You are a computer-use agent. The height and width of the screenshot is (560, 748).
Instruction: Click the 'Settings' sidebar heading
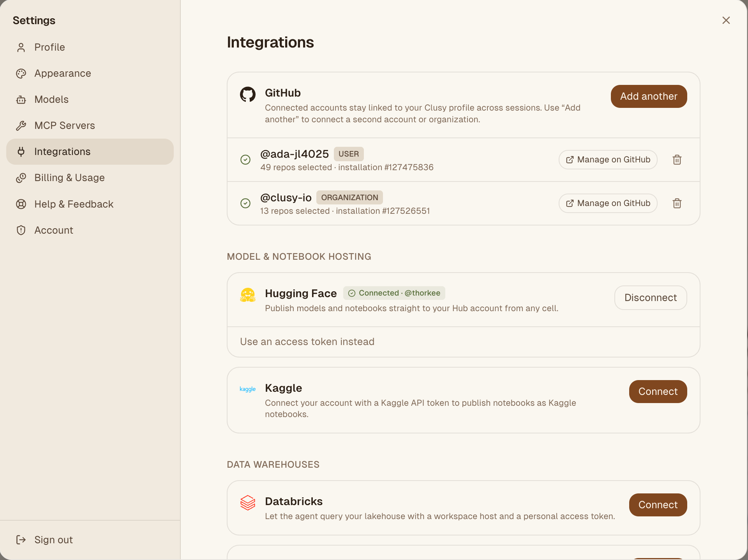[x=34, y=21]
